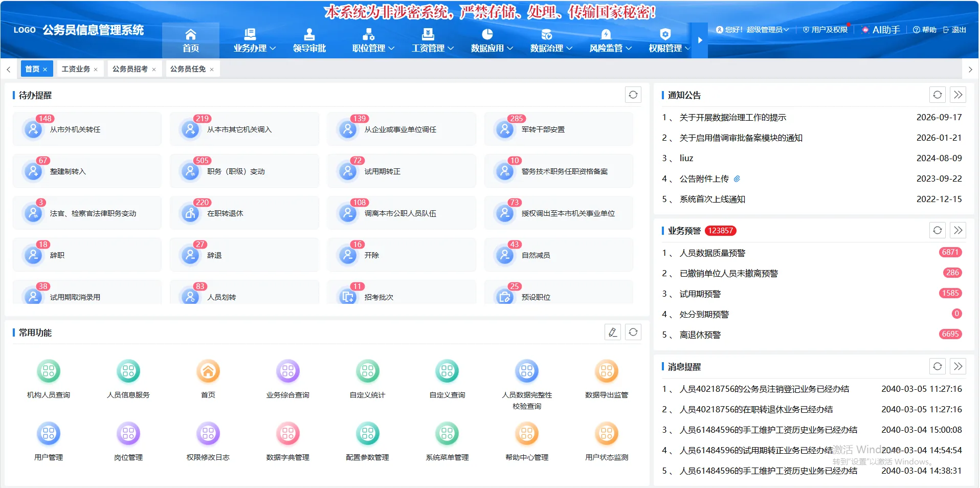Viewport: 980px width, 488px height.
Task: Expand the 业务办理 menu
Action: (255, 40)
